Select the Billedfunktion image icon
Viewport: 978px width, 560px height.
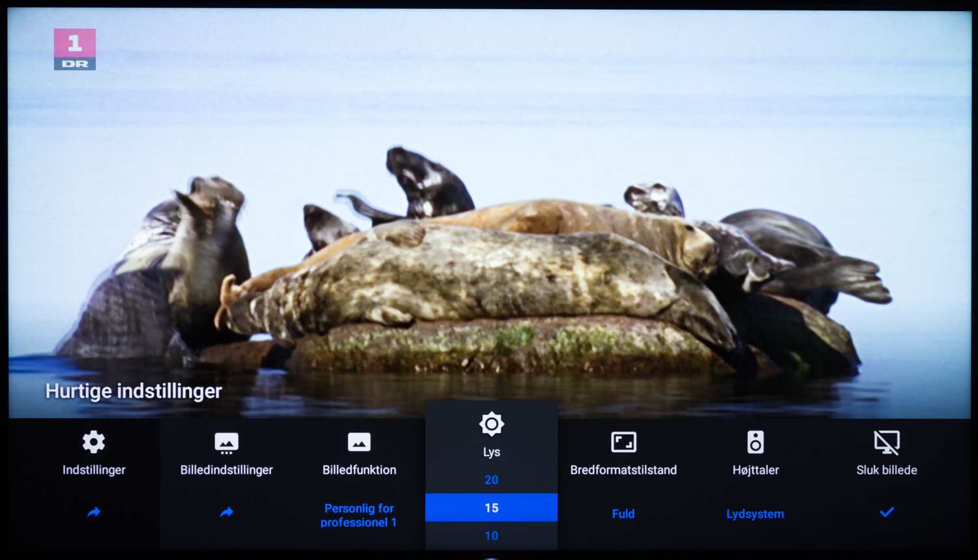[x=359, y=442]
